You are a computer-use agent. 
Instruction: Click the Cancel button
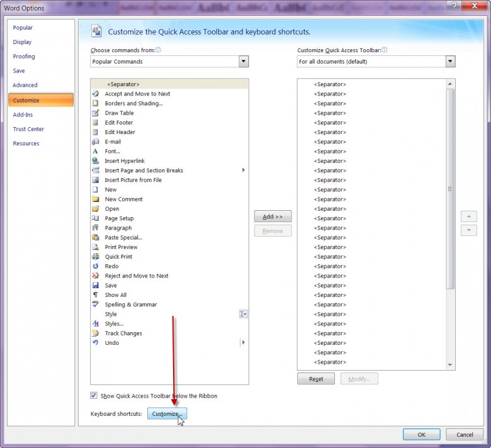point(465,435)
